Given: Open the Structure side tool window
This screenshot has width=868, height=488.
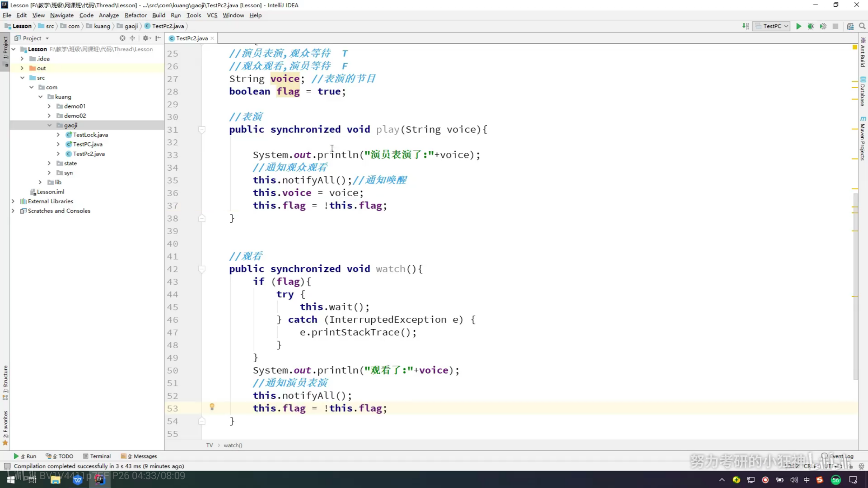Looking at the screenshot, I should tap(5, 383).
